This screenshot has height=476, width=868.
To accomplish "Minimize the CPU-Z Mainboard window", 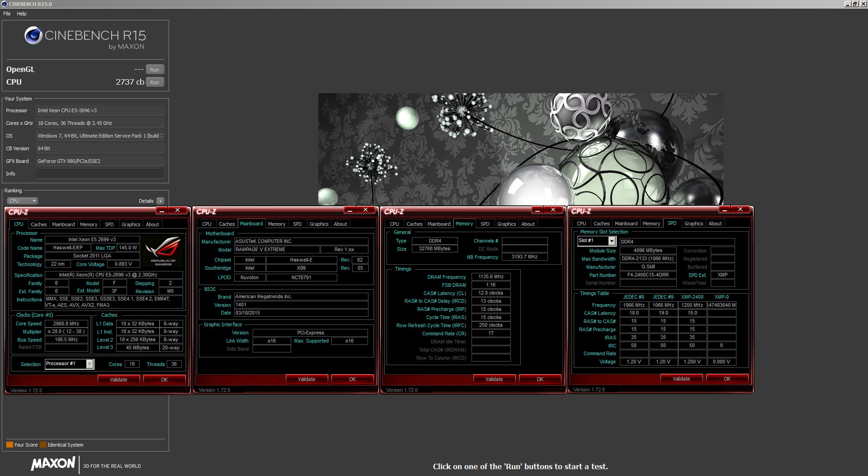I will pos(350,209).
